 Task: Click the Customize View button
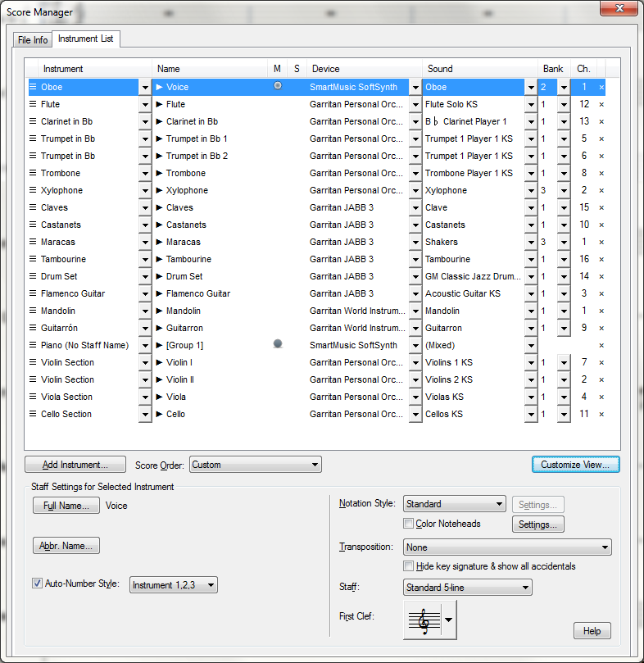pos(575,465)
